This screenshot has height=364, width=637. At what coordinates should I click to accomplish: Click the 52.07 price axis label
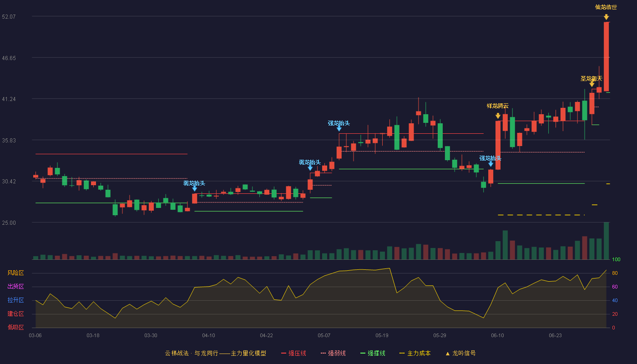pos(9,16)
